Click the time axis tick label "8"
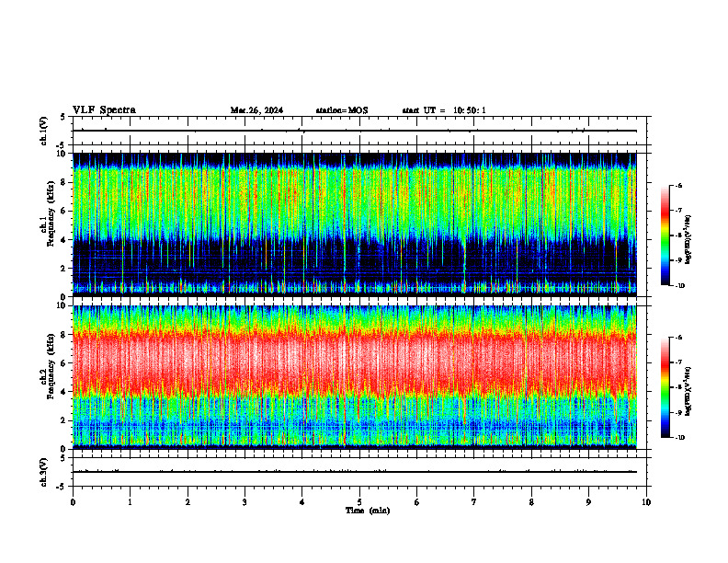Screen dimensions: 728x563 tap(531, 502)
